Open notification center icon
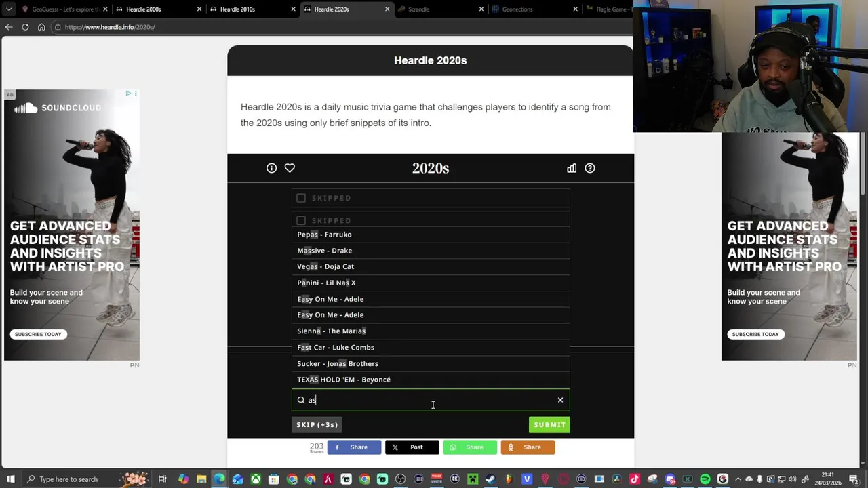Viewport: 868px width, 488px height. pos(854,479)
